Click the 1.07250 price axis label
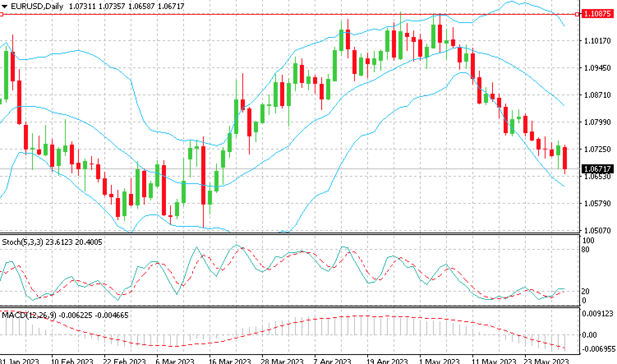 [597, 149]
